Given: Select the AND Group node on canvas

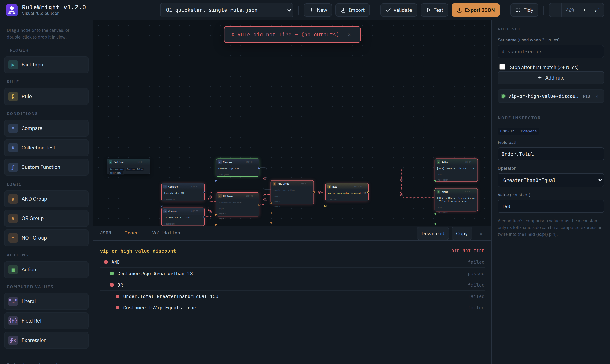Looking at the screenshot, I should (x=292, y=192).
